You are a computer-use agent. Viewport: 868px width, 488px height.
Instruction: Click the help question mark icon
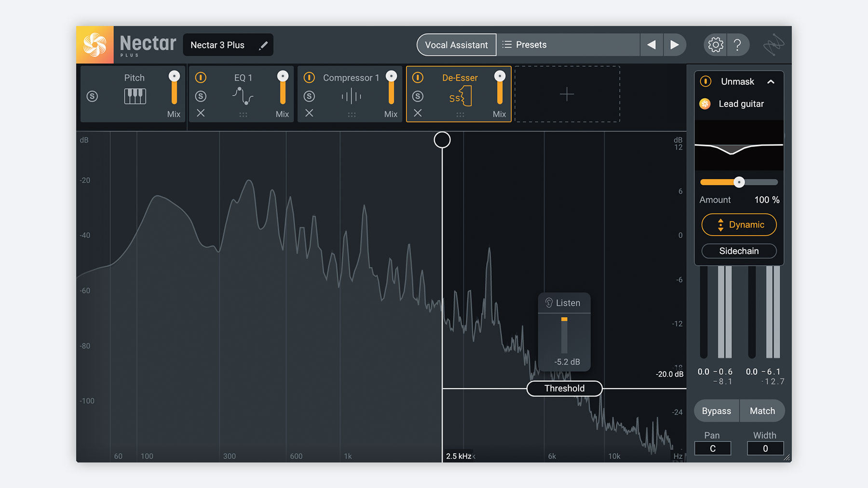pyautogui.click(x=737, y=45)
